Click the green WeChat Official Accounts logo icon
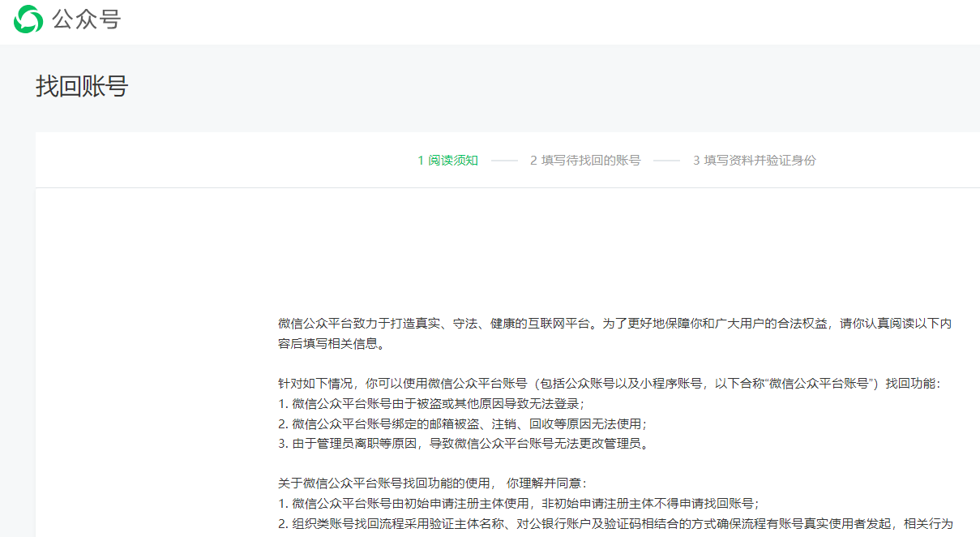This screenshot has width=980, height=537. tap(28, 19)
